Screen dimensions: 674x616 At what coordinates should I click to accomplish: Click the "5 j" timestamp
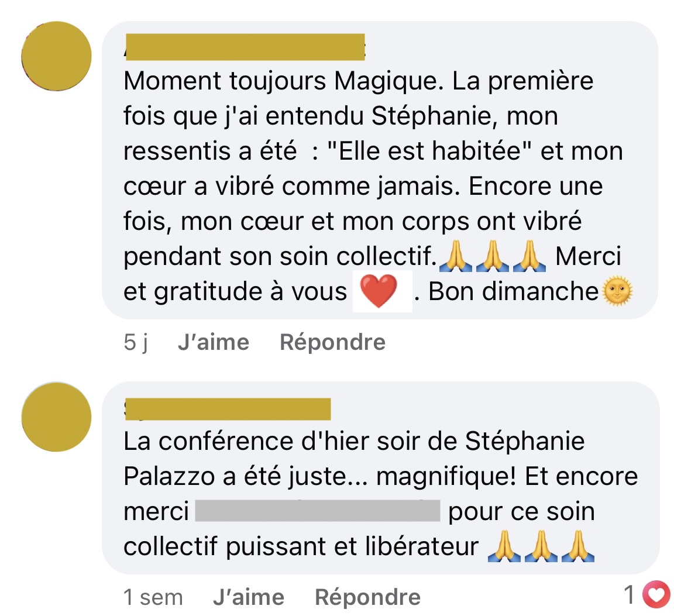[136, 343]
